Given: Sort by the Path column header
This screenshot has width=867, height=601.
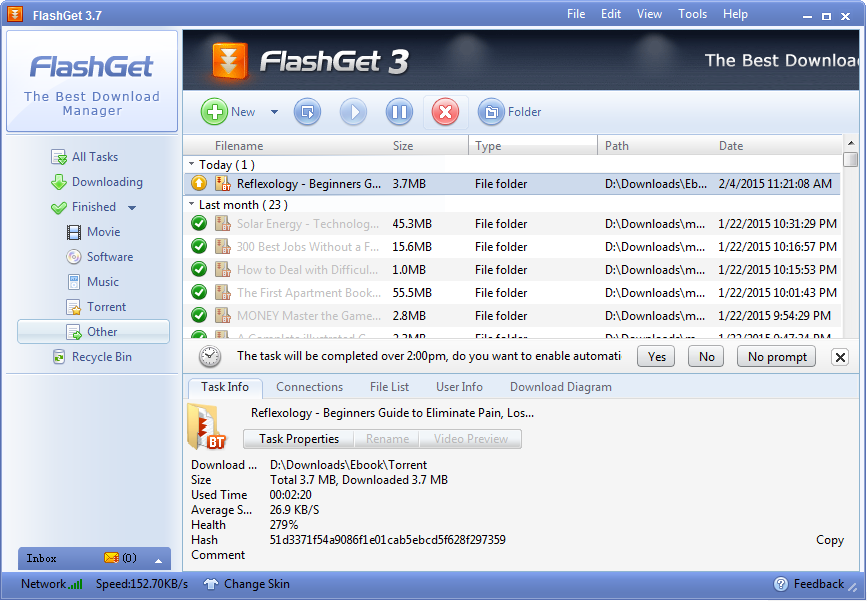Looking at the screenshot, I should (x=617, y=146).
